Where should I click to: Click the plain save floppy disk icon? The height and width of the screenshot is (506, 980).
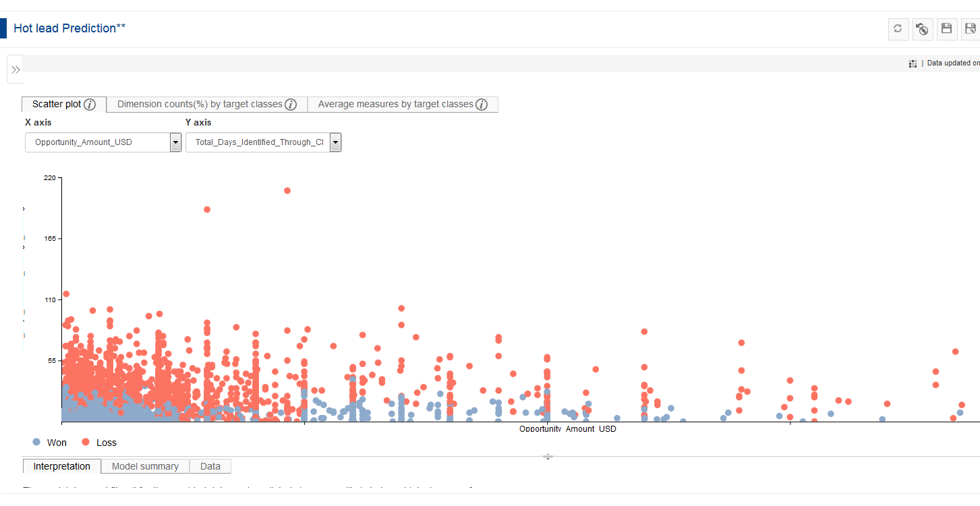(x=946, y=28)
